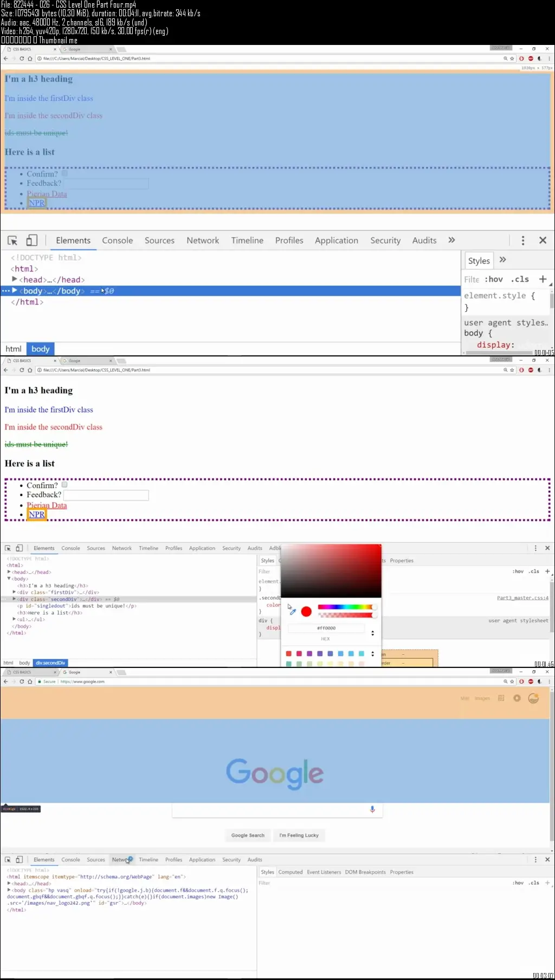Choose the pink palette swatch in the color picker
The width and height of the screenshot is (555, 980).
[299, 654]
